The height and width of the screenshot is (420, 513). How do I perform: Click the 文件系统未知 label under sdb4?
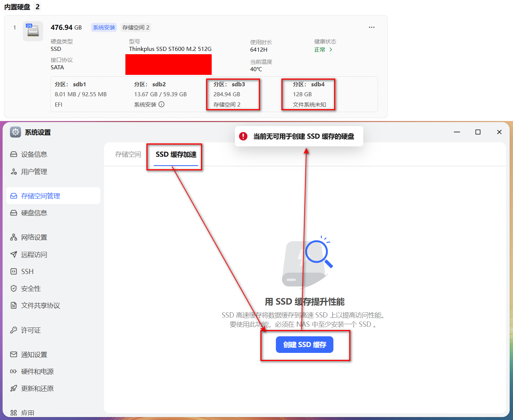coord(309,105)
